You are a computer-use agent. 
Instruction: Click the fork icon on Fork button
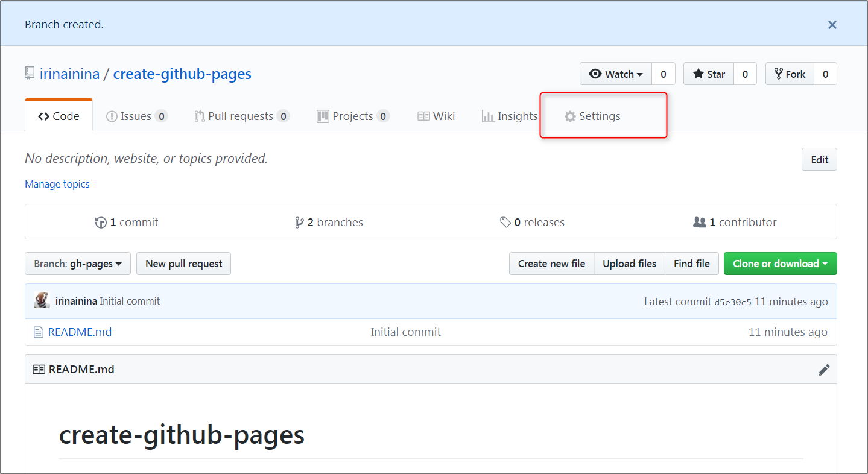click(x=779, y=74)
